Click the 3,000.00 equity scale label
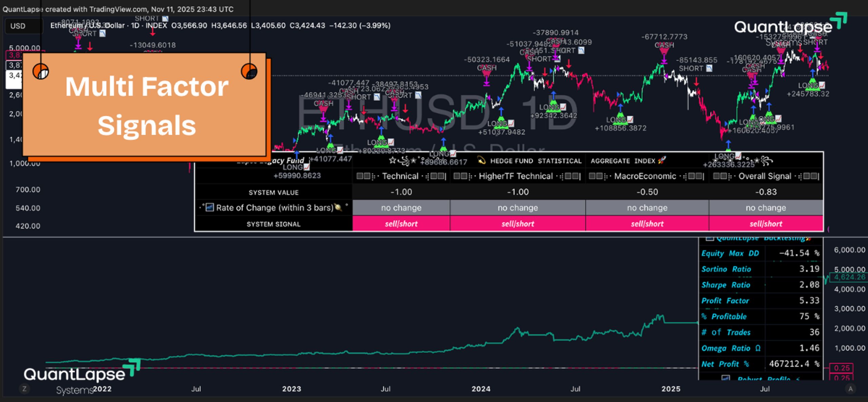The width and height of the screenshot is (868, 402). pyautogui.click(x=849, y=309)
